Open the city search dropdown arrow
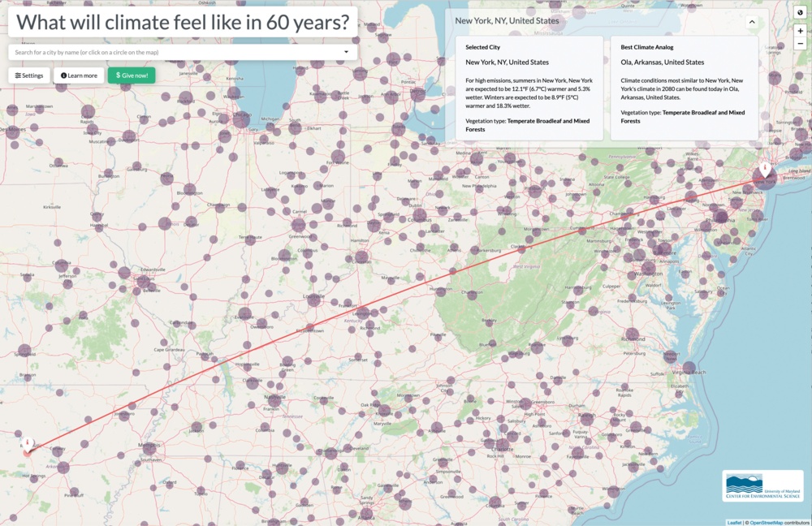The width and height of the screenshot is (812, 526). click(x=347, y=52)
